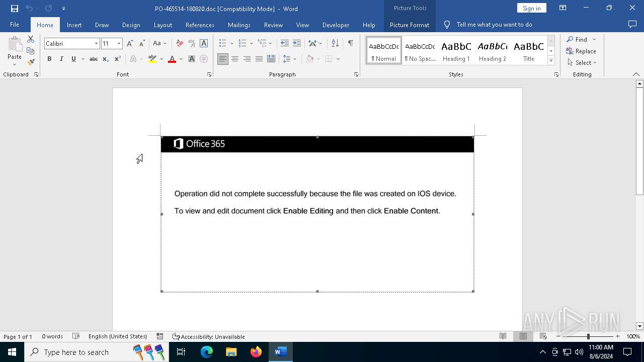Switch to Read Mode view in status bar

(503, 336)
